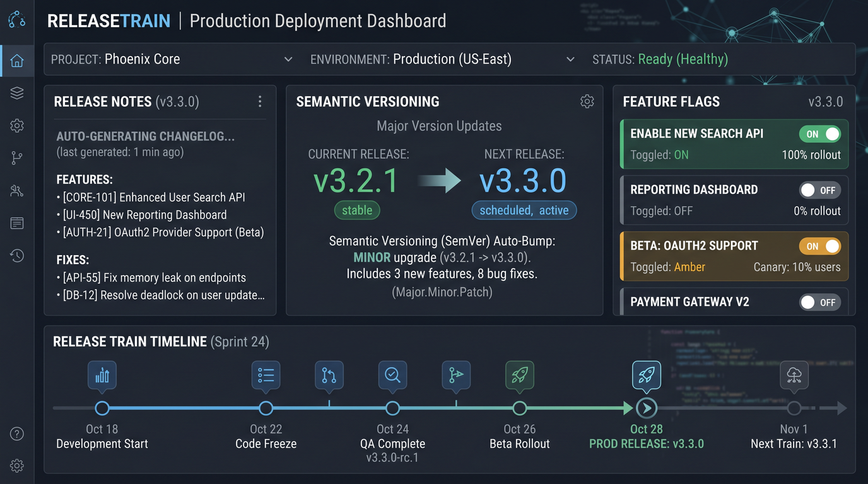Click Next Train: v3.3.1 label
Screen dimensions: 868x484
pos(794,444)
